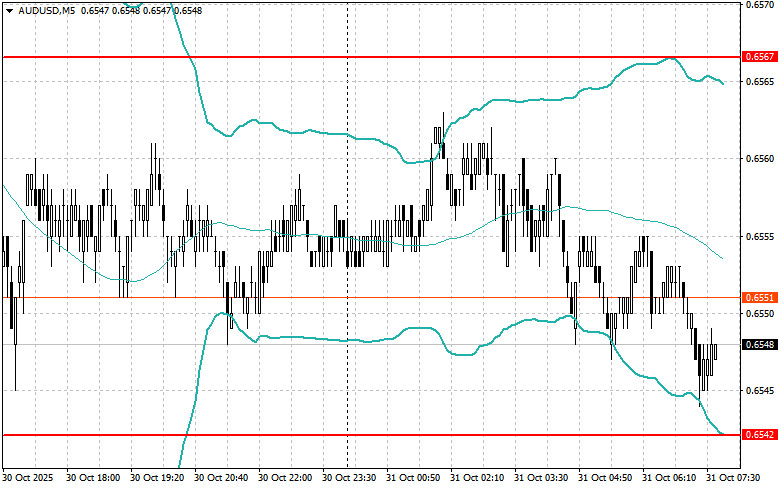Screen dimensions: 781x489
Task: Click the 30 Oct 23:30 time label
Action: (349, 478)
